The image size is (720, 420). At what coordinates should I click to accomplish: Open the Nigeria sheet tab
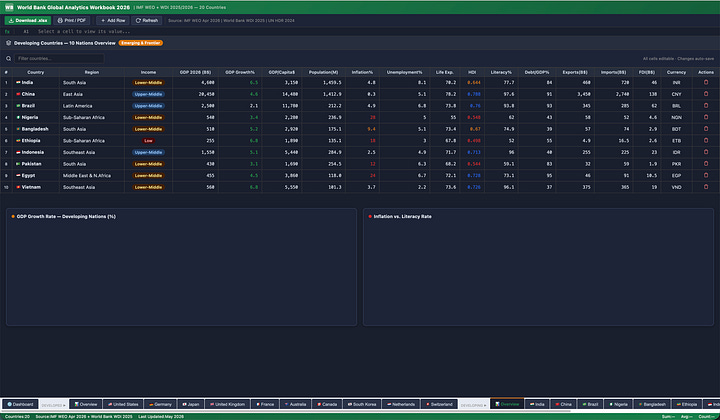618,404
